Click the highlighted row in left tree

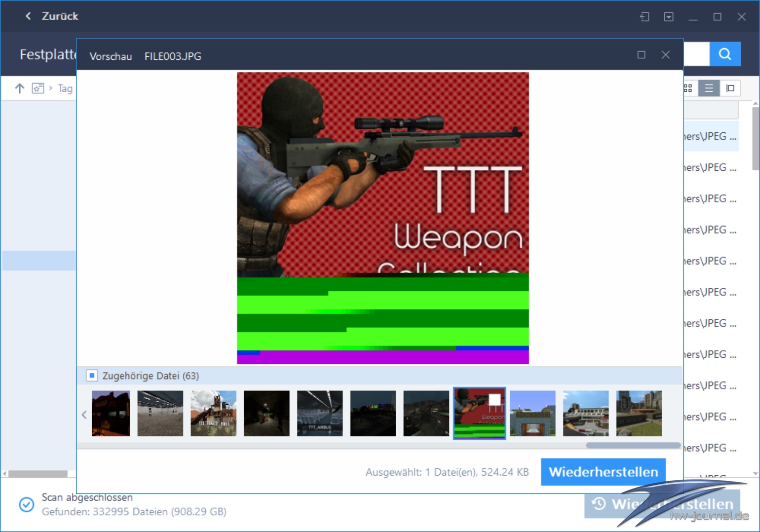(x=39, y=260)
